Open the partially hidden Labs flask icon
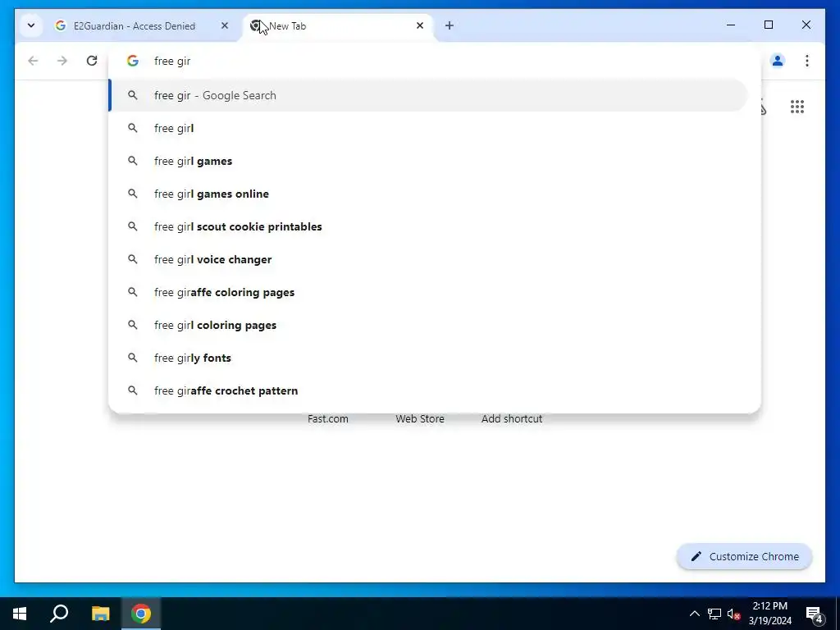840x630 pixels. click(x=763, y=107)
